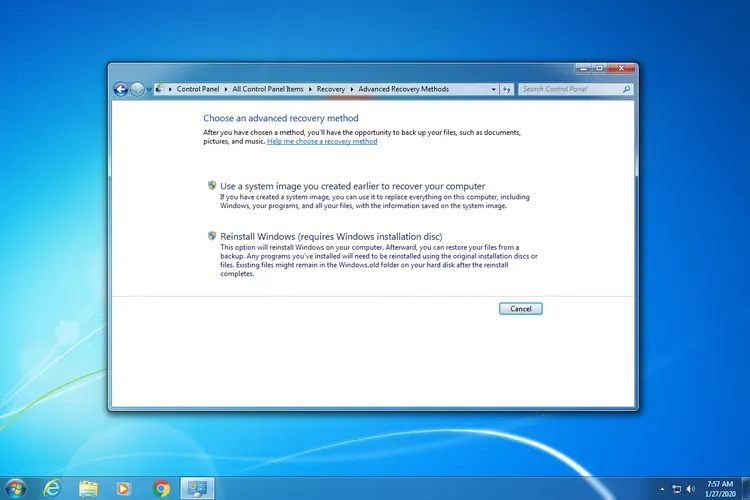Launch Google Chrome from the taskbar

pyautogui.click(x=161, y=488)
